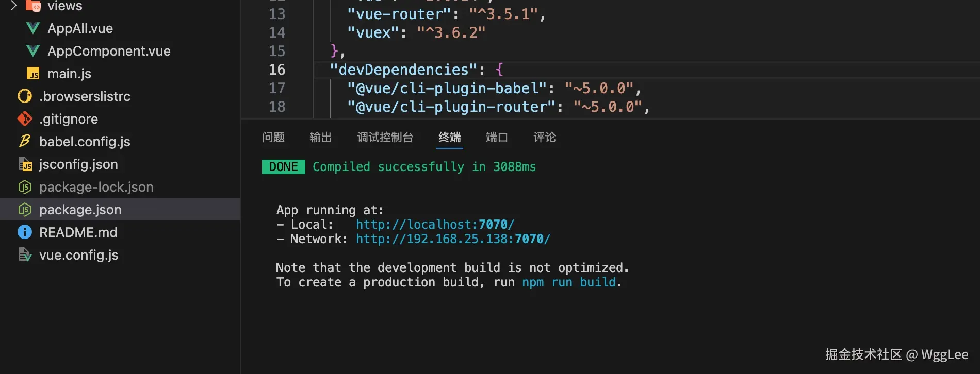Switch to the 评论 (Comments) tab
This screenshot has width=980, height=374.
pos(544,138)
